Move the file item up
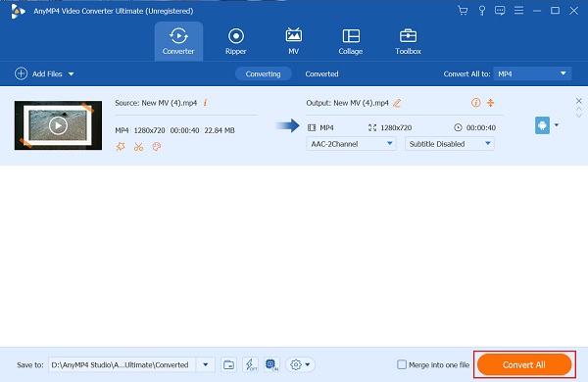The width and height of the screenshot is (588, 382). pos(579,109)
